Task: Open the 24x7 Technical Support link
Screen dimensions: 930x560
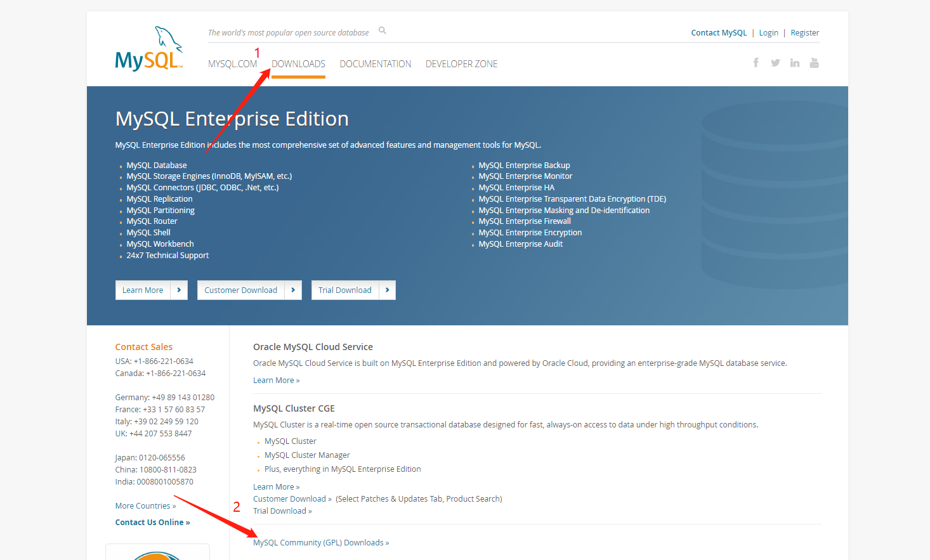Action: (x=167, y=256)
